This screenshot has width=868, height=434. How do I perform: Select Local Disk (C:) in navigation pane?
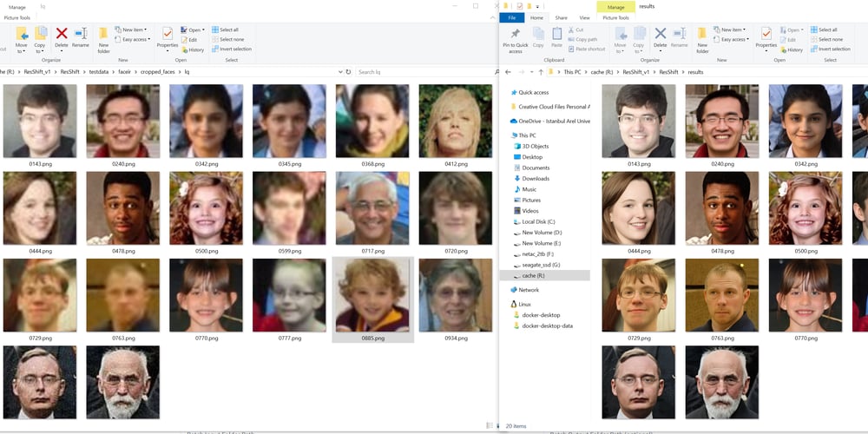point(534,221)
